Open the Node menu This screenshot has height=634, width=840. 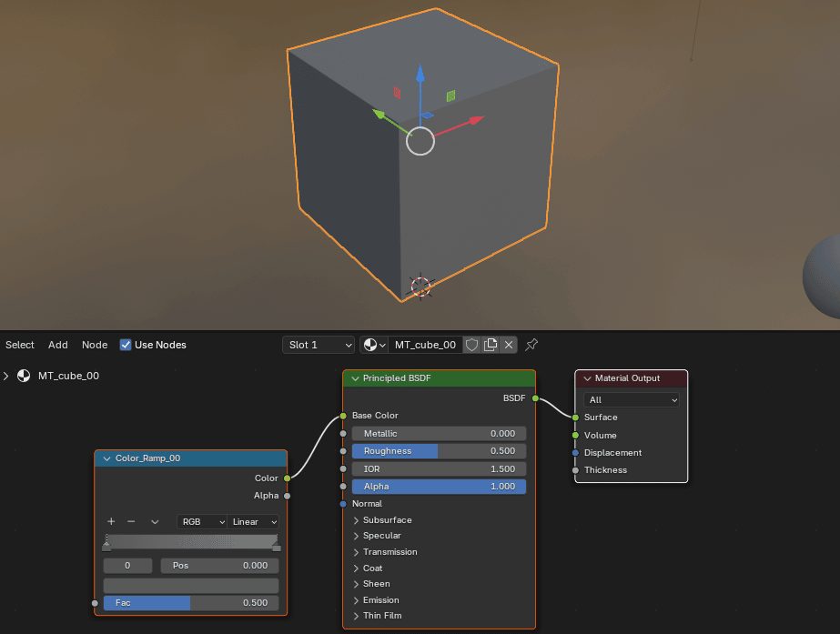(x=95, y=345)
